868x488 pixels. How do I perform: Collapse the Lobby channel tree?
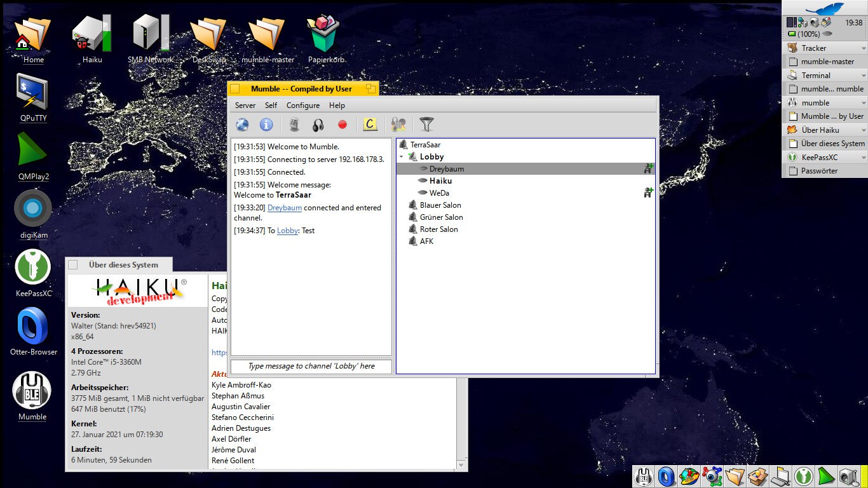(x=402, y=156)
